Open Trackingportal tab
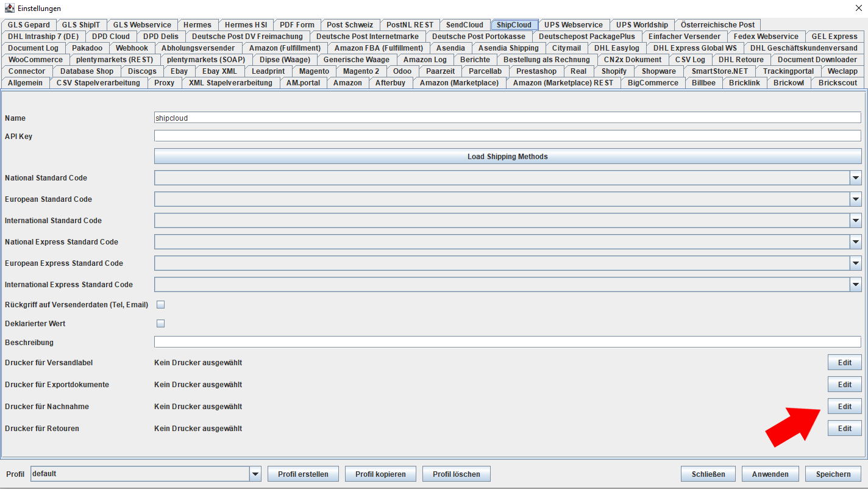 point(788,71)
